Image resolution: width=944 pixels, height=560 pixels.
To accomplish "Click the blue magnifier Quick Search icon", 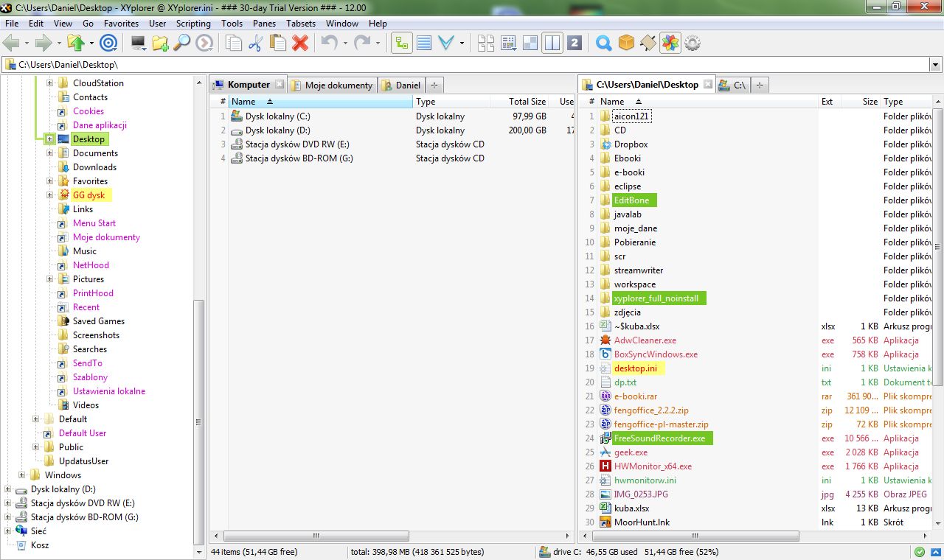I will click(x=604, y=43).
